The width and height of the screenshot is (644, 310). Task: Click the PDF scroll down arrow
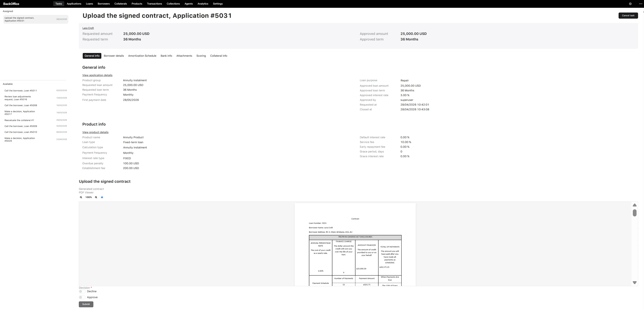[635, 283]
